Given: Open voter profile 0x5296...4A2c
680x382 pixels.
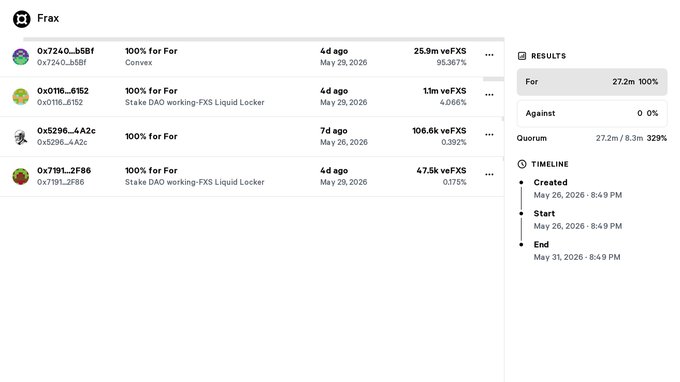Looking at the screenshot, I should point(66,131).
